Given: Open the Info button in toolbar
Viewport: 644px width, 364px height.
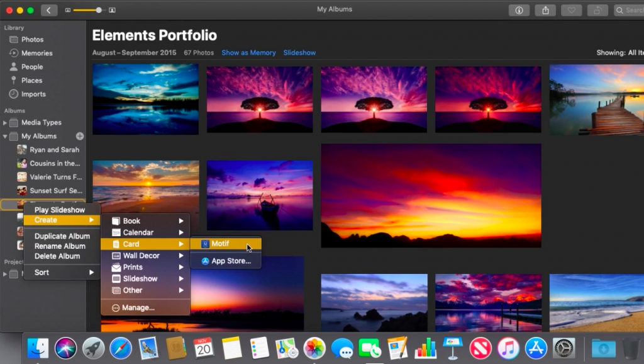Looking at the screenshot, I should click(x=519, y=10).
